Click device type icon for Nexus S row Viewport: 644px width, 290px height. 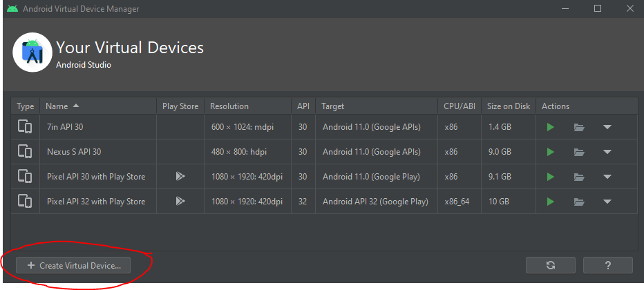coord(25,152)
